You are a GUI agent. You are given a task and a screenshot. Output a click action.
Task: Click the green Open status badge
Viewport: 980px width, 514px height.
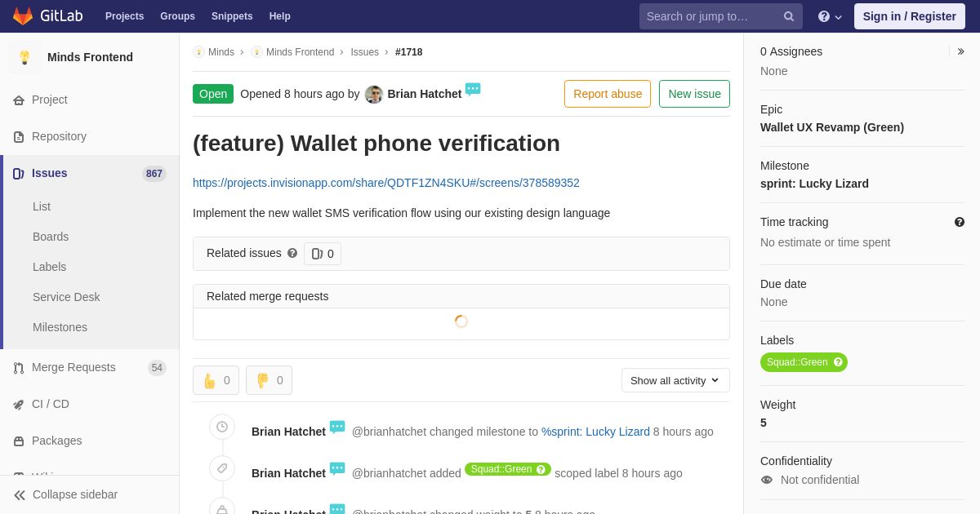point(213,94)
